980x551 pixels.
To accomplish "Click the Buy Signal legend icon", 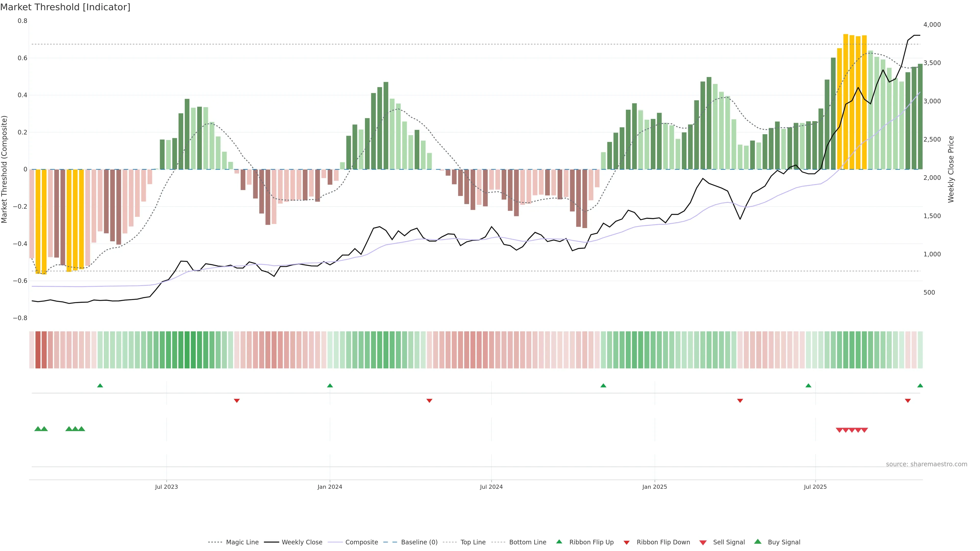I will point(758,542).
